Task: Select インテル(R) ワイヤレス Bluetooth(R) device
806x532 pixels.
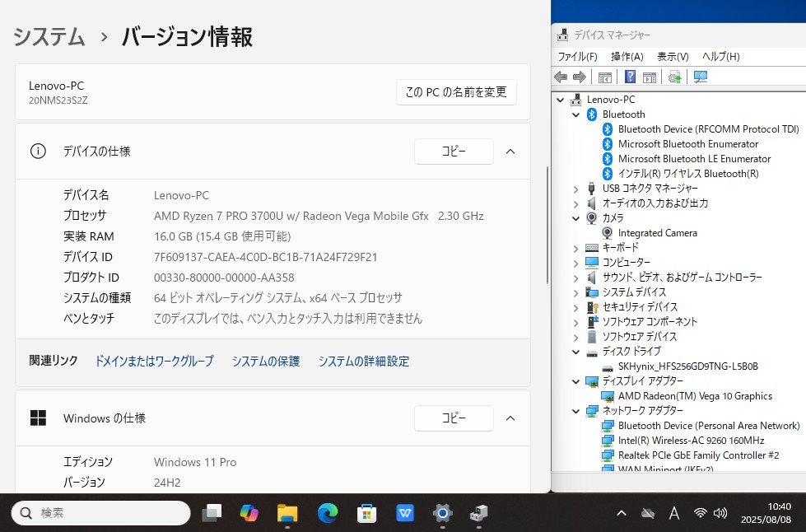Action: (x=688, y=174)
